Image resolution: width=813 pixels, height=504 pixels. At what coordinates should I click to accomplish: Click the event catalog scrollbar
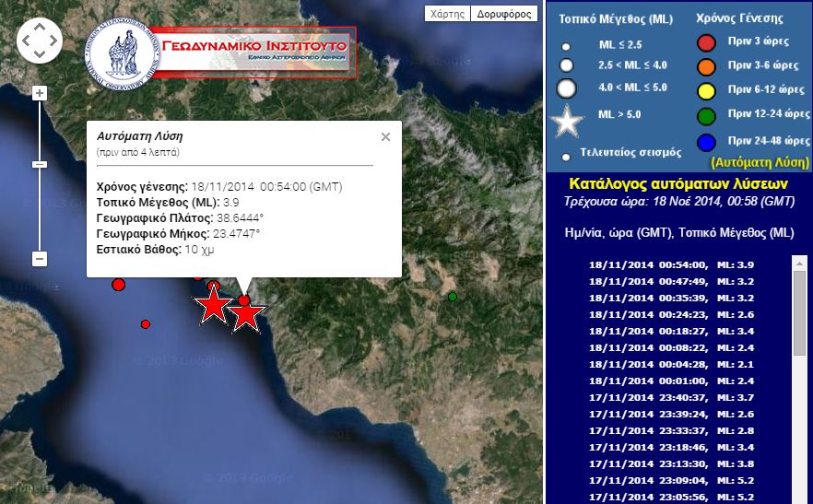(x=799, y=313)
